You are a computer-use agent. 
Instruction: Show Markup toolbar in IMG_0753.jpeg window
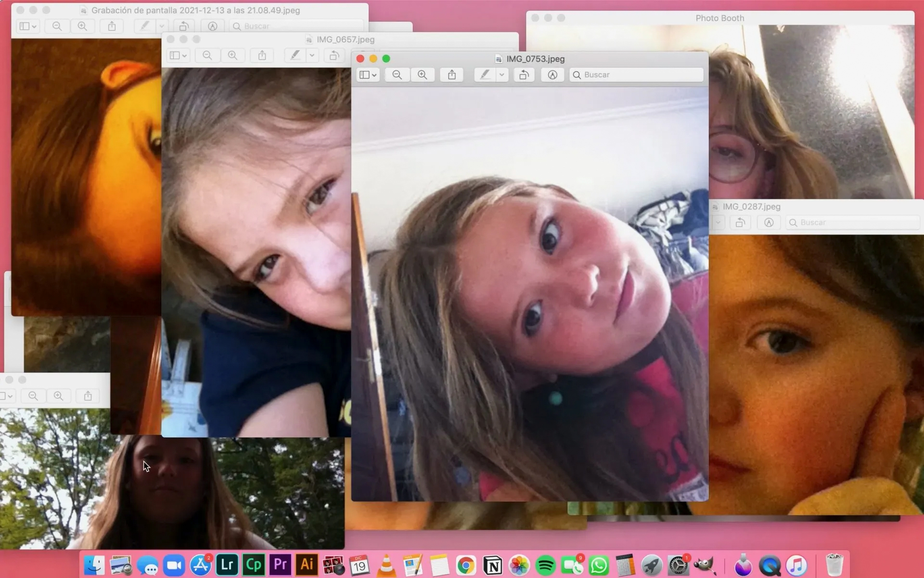(552, 75)
